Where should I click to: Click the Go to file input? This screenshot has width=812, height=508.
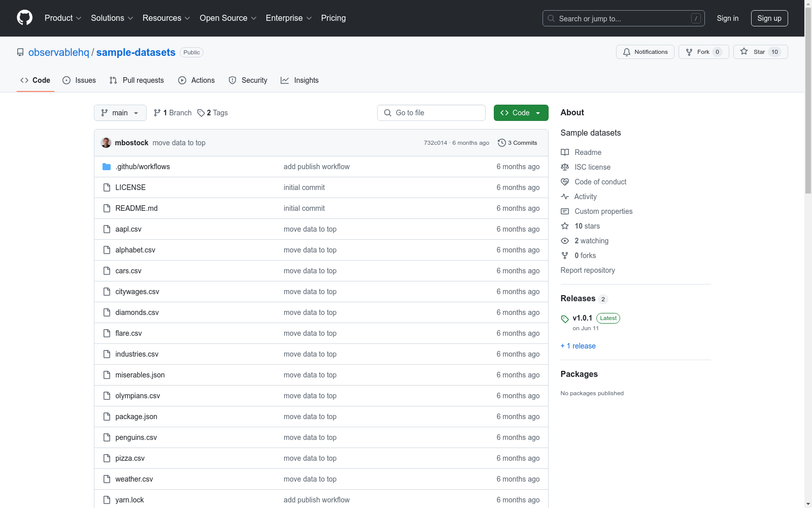[431, 113]
